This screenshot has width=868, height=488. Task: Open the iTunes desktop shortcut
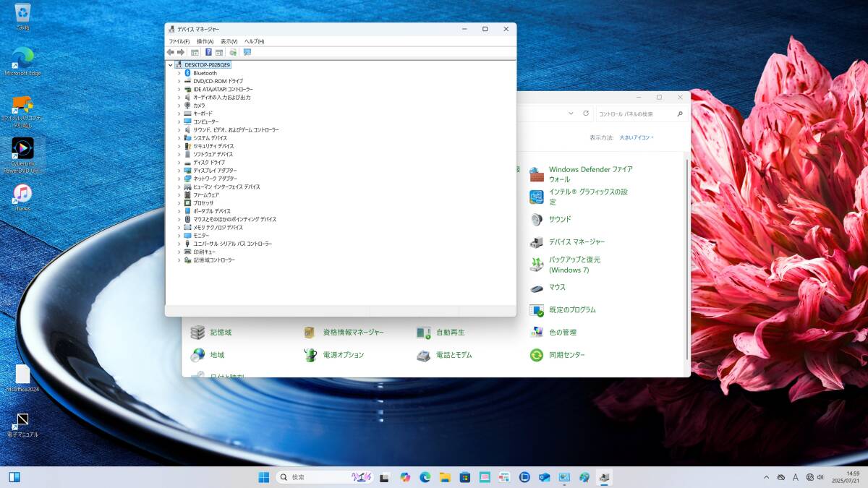pos(23,197)
